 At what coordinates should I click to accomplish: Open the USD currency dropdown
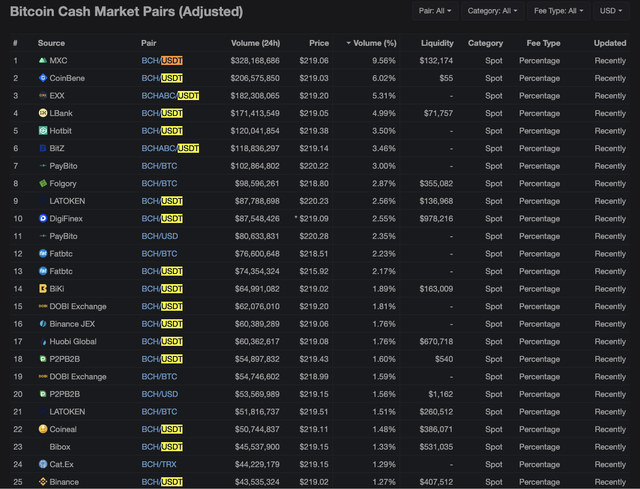pyautogui.click(x=611, y=11)
